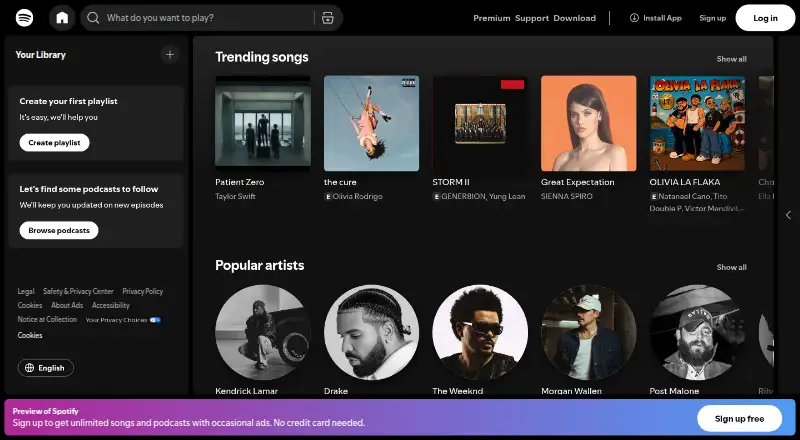
Task: Open the STORM II album cover
Action: coord(480,123)
